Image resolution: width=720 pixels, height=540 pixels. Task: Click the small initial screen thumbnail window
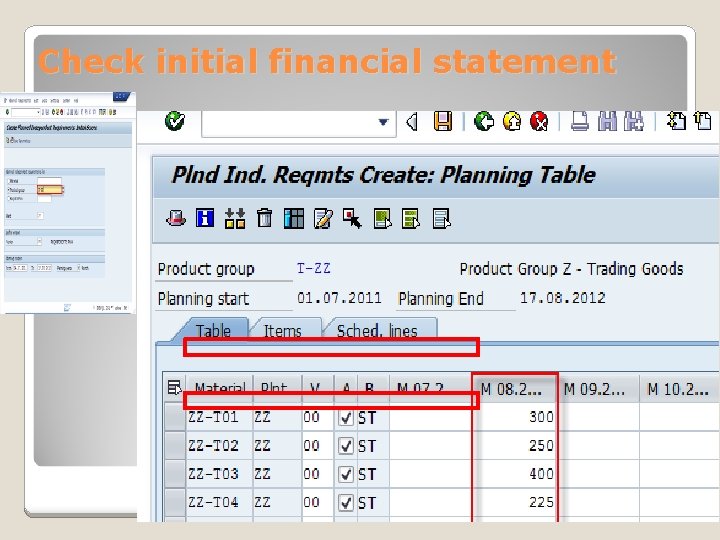pos(68,202)
